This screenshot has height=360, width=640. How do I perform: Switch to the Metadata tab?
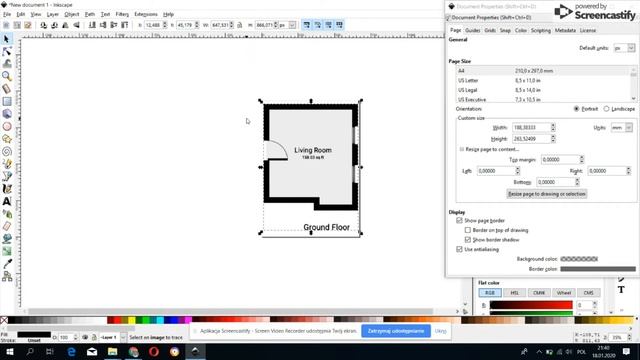pyautogui.click(x=565, y=31)
